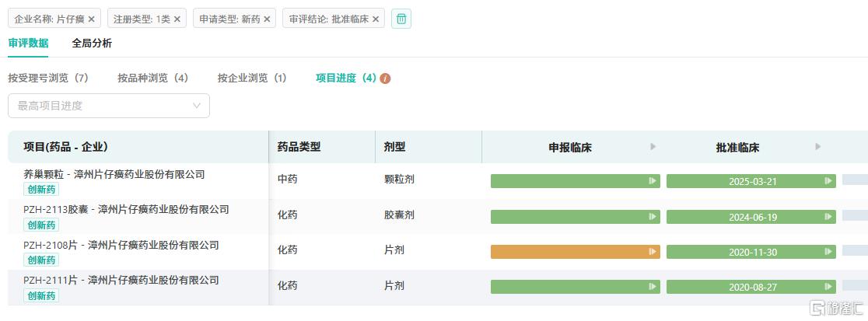Screen dimensions: 868x321
Task: Click the 2020-08-27 approval progress bar
Action: point(751,287)
